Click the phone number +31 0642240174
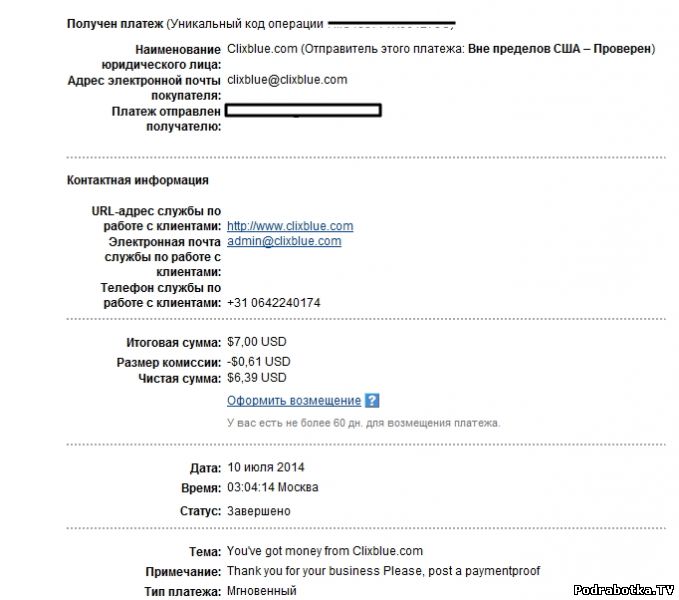The width and height of the screenshot is (679, 600). point(274,302)
